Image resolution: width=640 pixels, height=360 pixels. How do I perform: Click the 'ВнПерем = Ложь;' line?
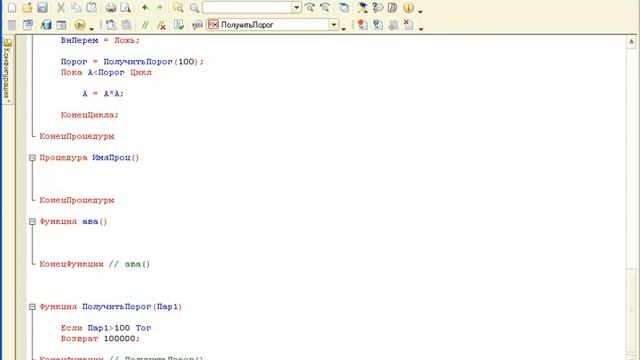[x=100, y=40]
